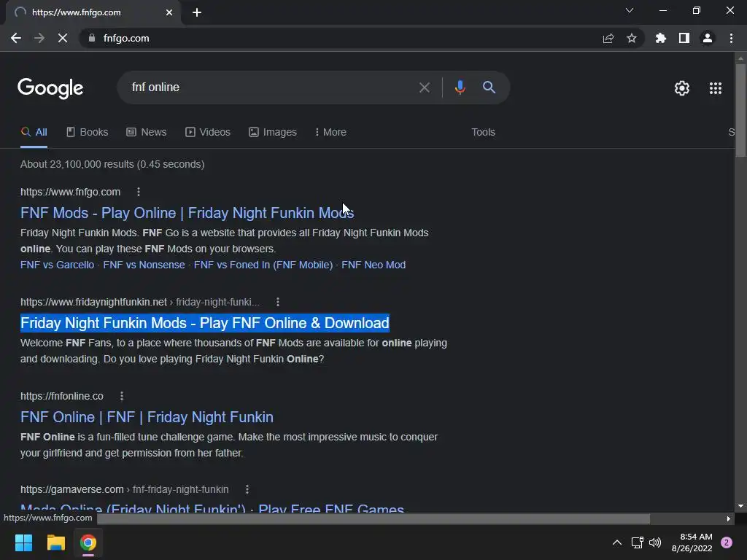Submit search with the magnifier button

[489, 87]
